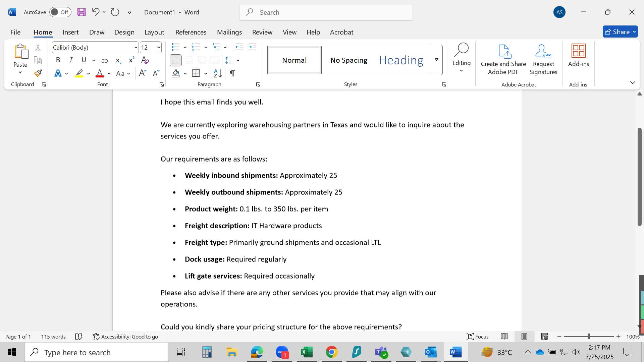The width and height of the screenshot is (644, 362).
Task: Toggle Print Layout view button
Action: tap(524, 337)
